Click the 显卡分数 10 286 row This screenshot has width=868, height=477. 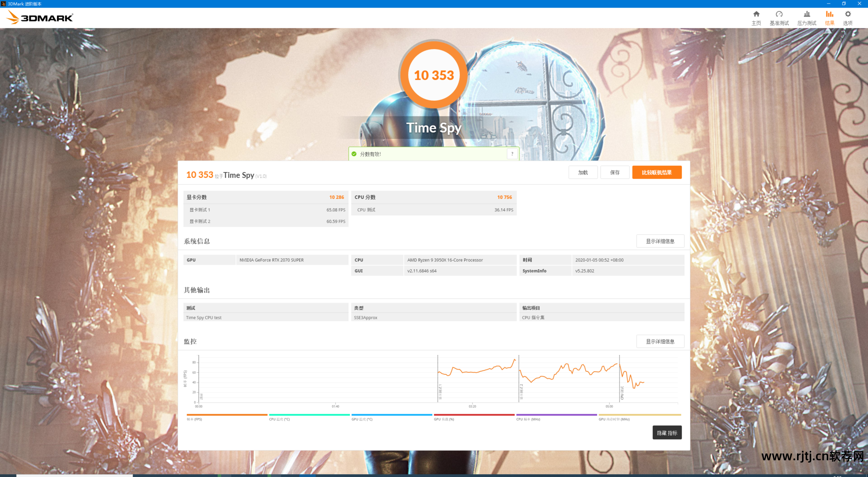[266, 197]
